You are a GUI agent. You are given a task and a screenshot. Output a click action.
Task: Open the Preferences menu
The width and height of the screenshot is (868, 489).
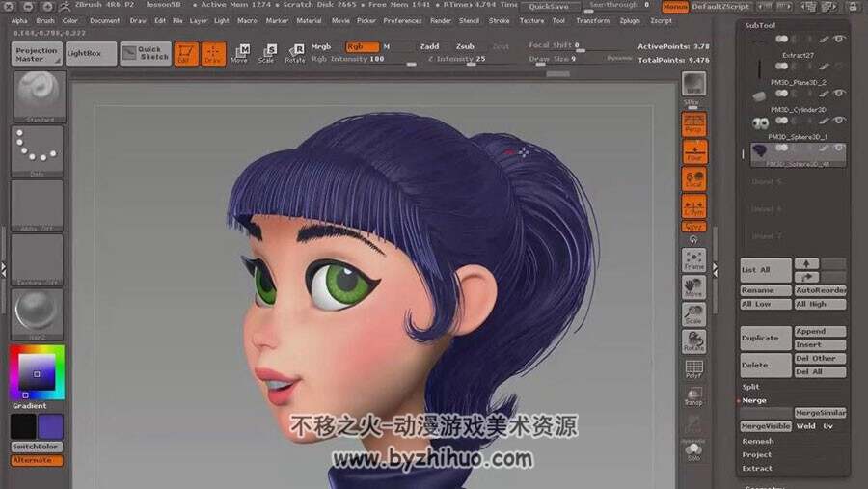tap(402, 21)
